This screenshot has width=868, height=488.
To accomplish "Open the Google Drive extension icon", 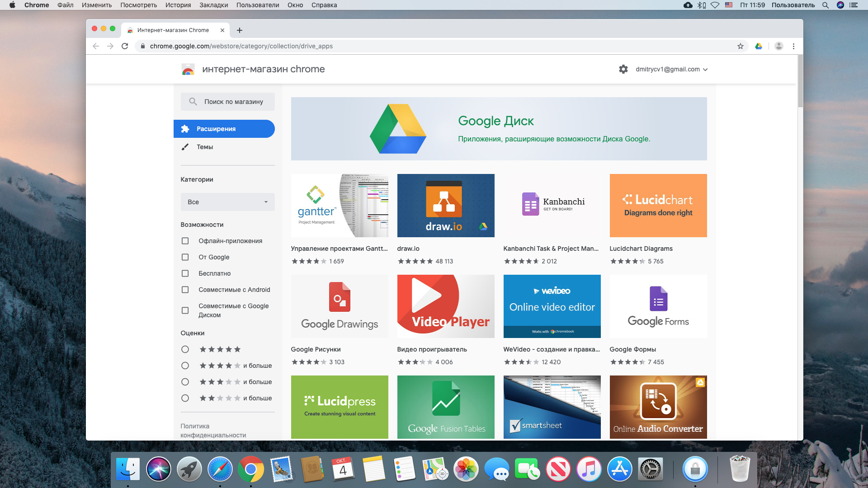I will click(759, 46).
